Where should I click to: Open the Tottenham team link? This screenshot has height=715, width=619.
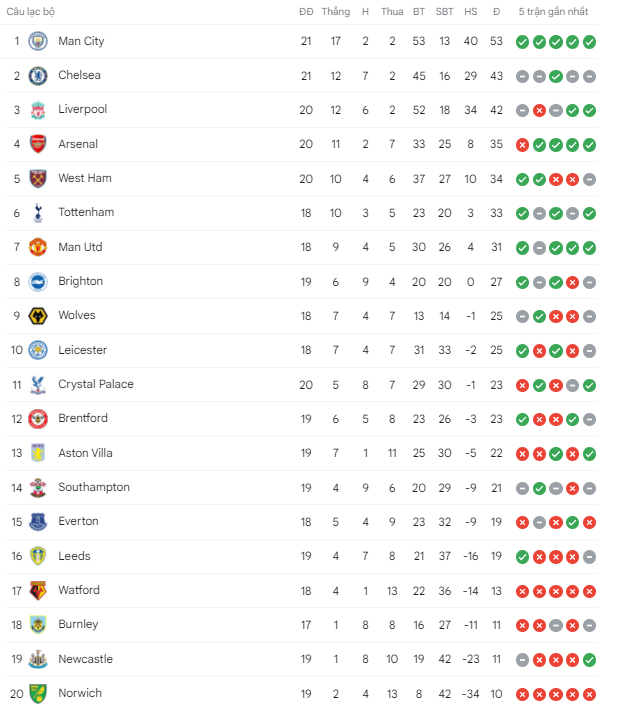click(x=86, y=212)
